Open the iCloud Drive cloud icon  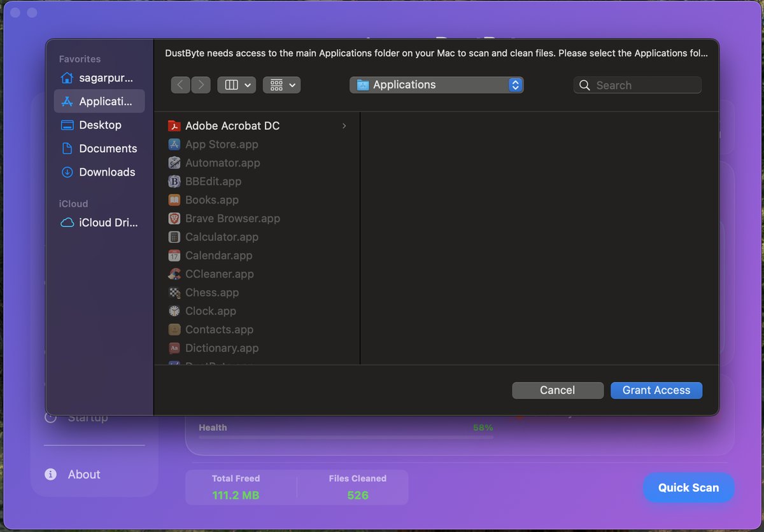[67, 223]
